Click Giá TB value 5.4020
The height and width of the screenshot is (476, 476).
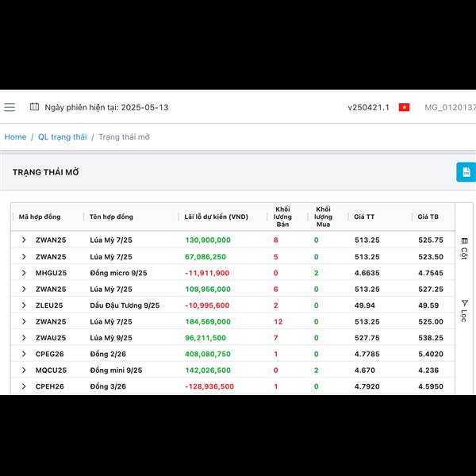click(431, 354)
